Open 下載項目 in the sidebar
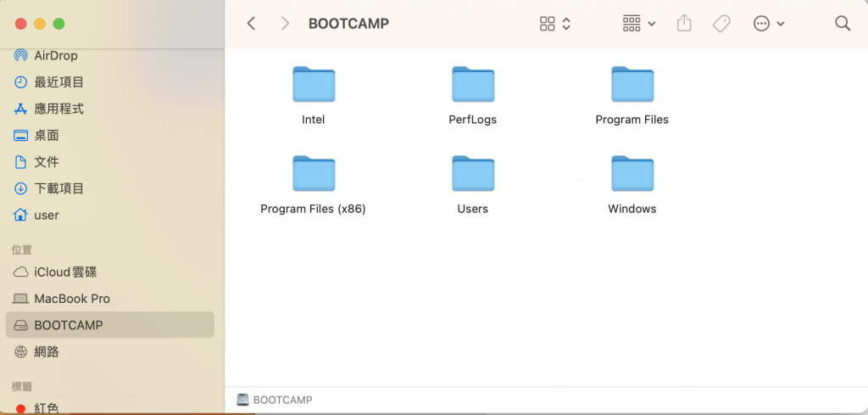This screenshot has width=868, height=415. [x=109, y=188]
